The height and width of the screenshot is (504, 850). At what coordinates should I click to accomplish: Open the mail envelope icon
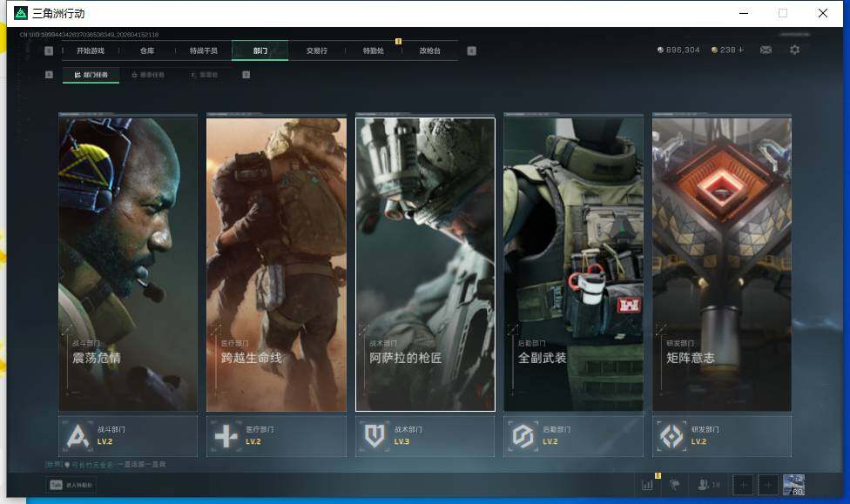tap(766, 50)
